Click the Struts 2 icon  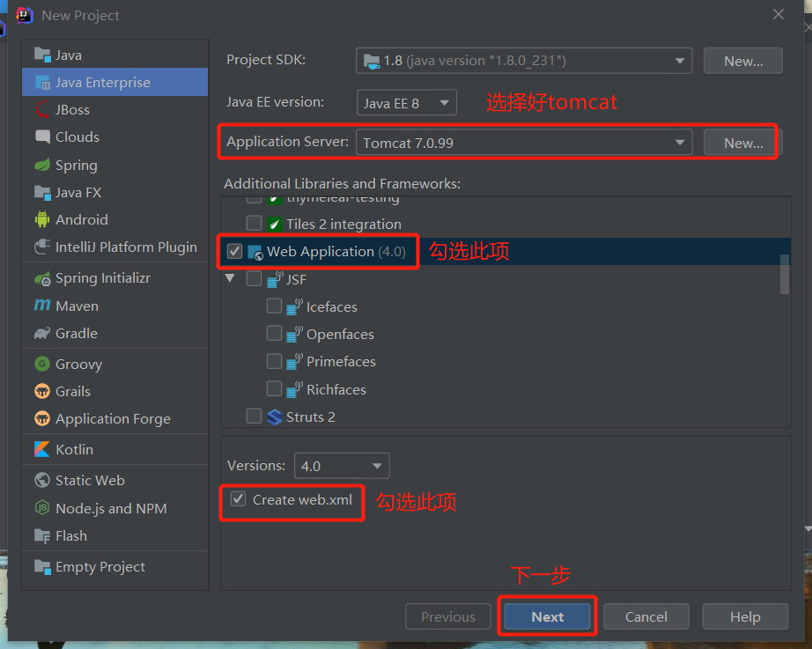click(x=275, y=417)
